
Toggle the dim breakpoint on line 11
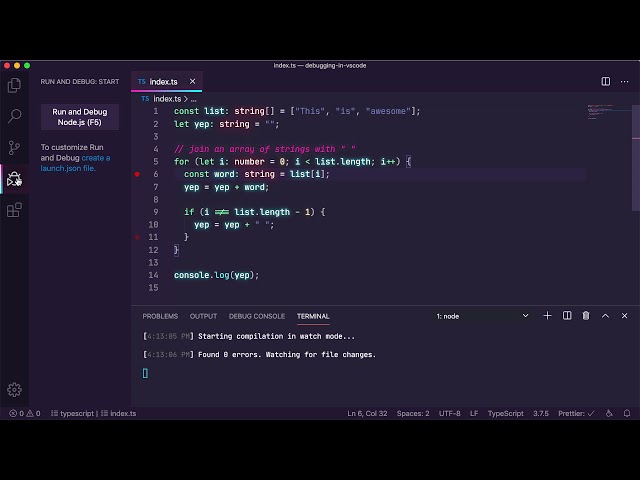(137, 237)
